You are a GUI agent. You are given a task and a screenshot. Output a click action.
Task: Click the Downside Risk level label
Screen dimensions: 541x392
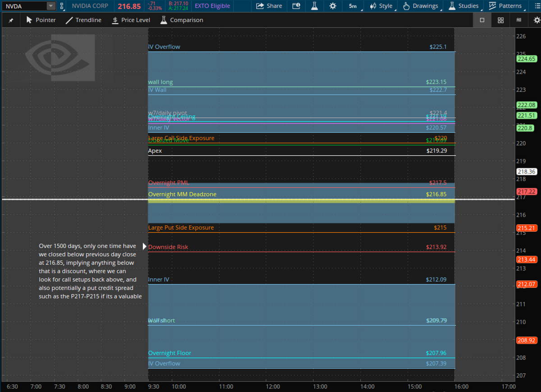(168, 247)
